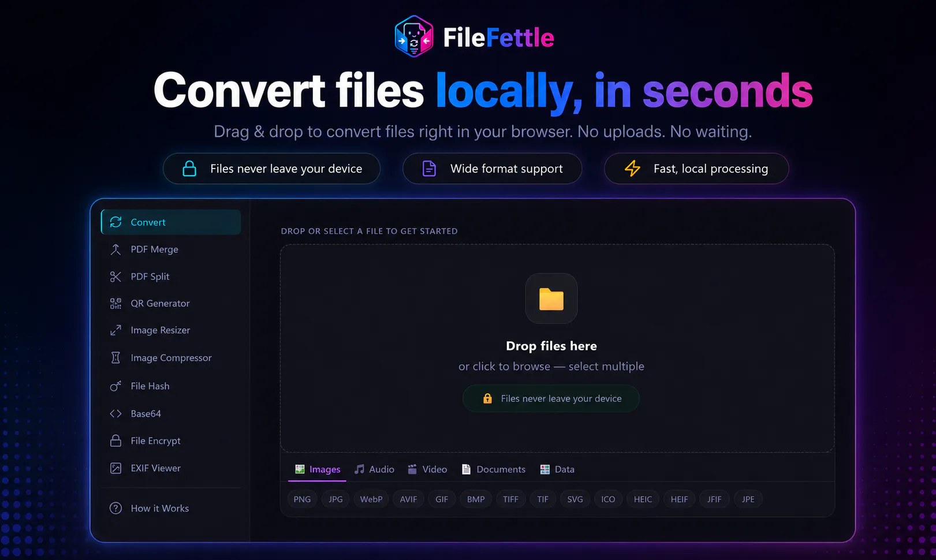Click the 'Wide format support' badge
936x560 pixels.
492,169
